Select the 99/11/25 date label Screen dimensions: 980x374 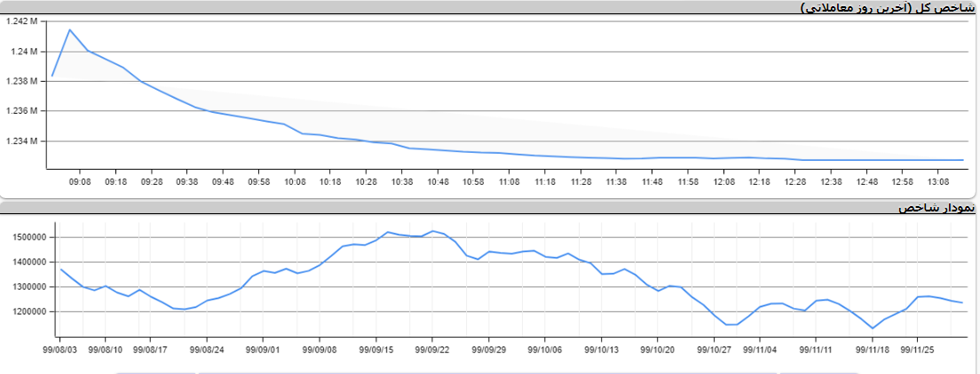916,350
